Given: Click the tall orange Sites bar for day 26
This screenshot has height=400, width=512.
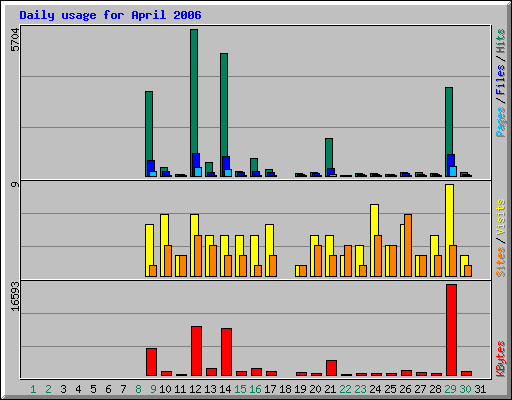Looking at the screenshot, I should tap(408, 245).
